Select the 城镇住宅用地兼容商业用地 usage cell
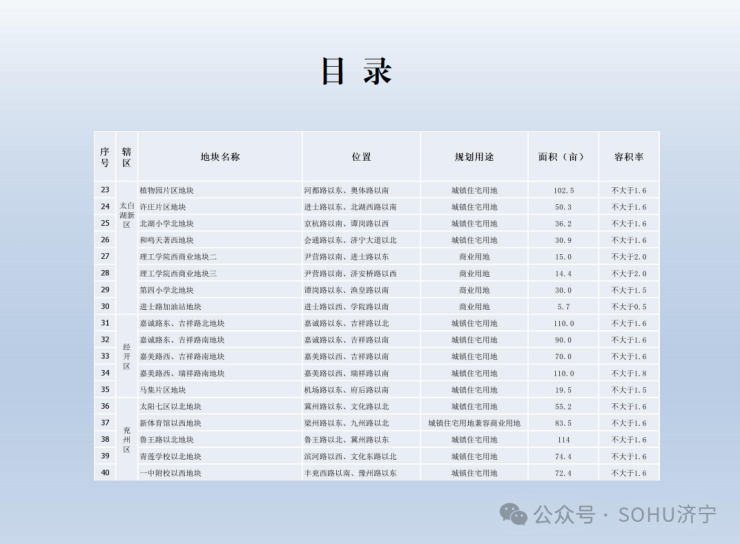The image size is (740, 544). pos(474,423)
